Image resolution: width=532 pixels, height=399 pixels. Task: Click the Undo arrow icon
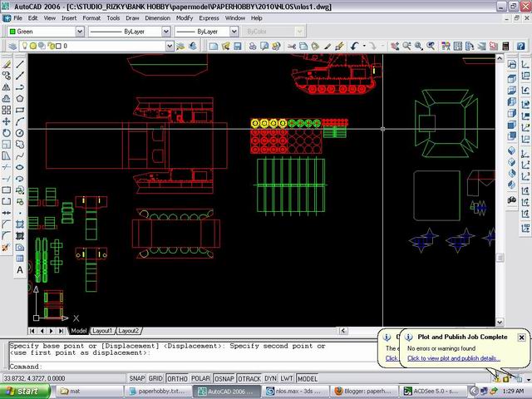(355, 47)
